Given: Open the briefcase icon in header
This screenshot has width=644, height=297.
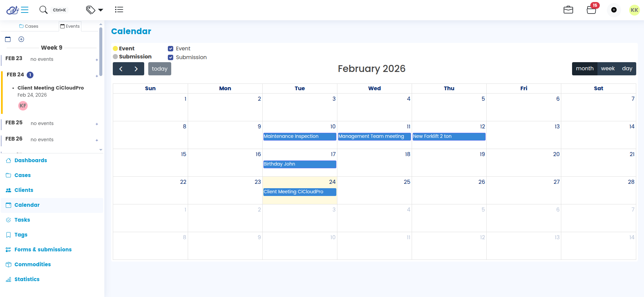Looking at the screenshot, I should [x=568, y=10].
